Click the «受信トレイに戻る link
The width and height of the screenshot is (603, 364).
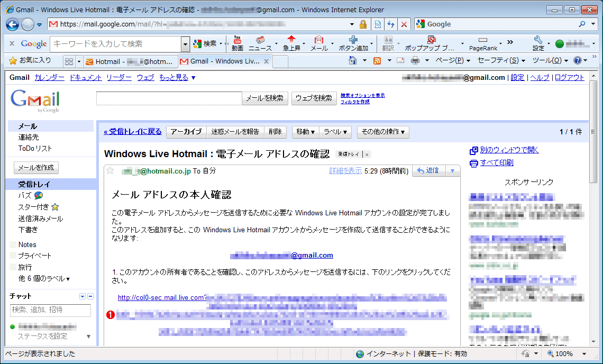[133, 132]
